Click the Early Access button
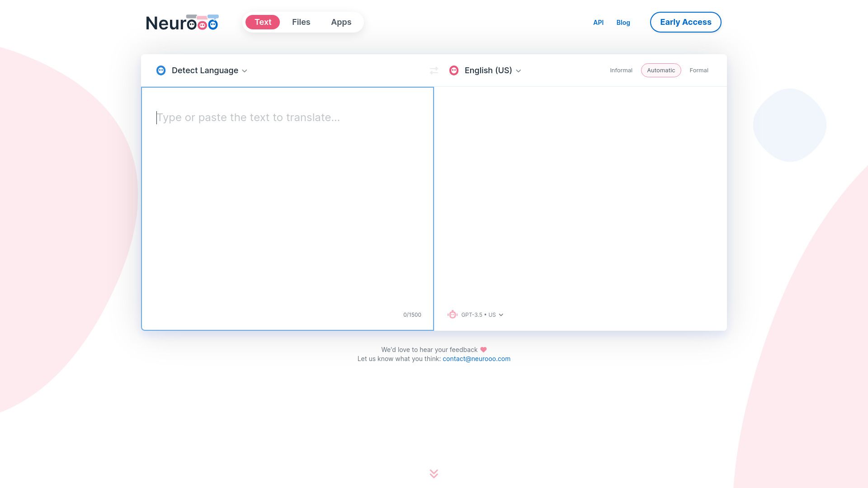 tap(685, 22)
